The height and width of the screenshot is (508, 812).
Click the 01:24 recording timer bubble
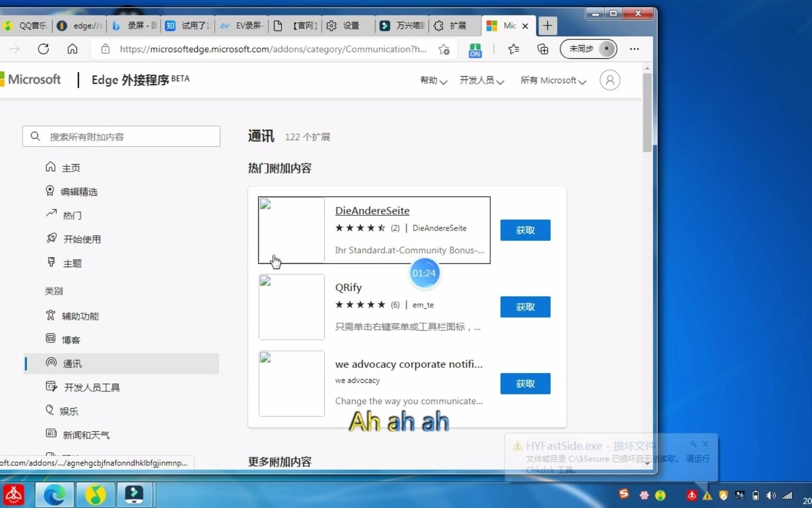pyautogui.click(x=424, y=273)
